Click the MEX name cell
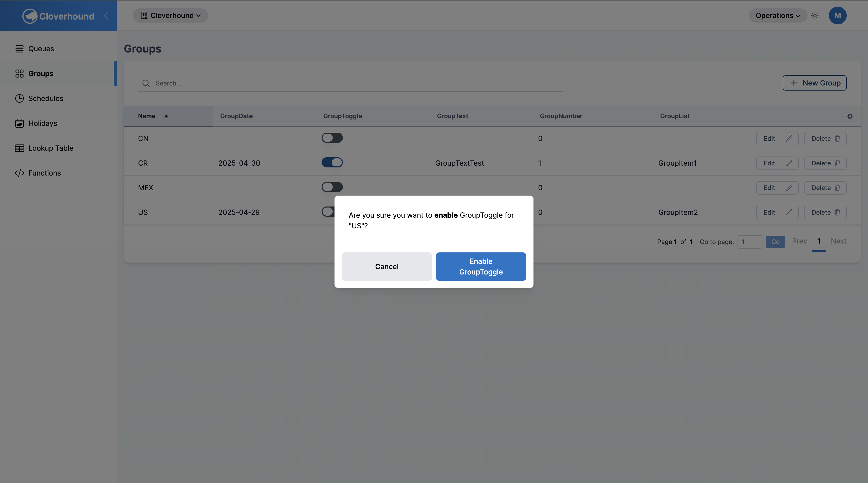The height and width of the screenshot is (483, 868). pos(146,188)
